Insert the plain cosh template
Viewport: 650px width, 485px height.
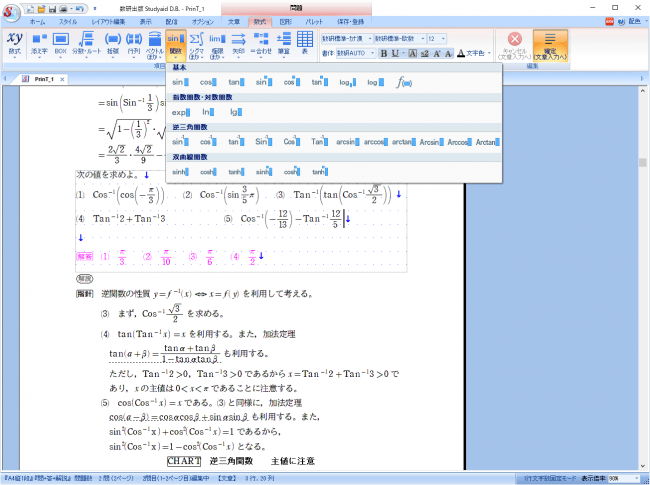tap(208, 172)
